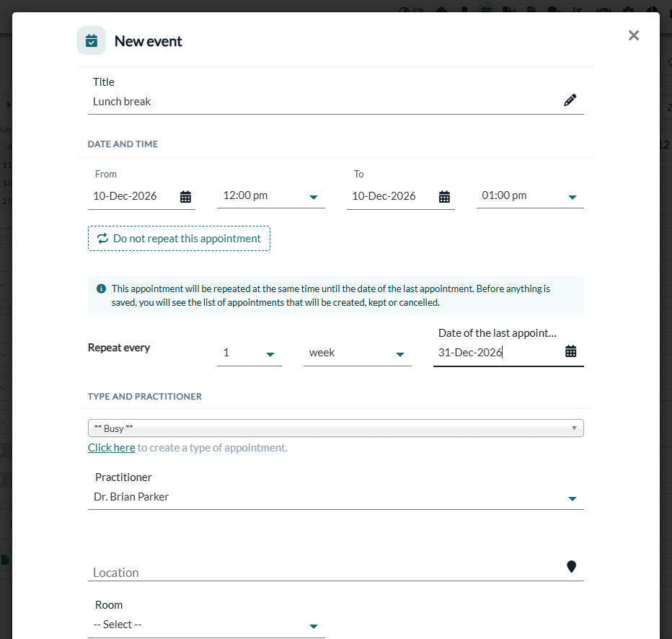Viewport: 672px width, 639px height.
Task: Click the Repeat every label
Action: (119, 348)
